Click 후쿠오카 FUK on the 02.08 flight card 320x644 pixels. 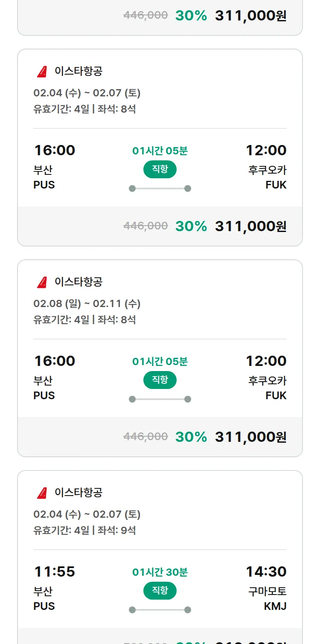pos(268,388)
